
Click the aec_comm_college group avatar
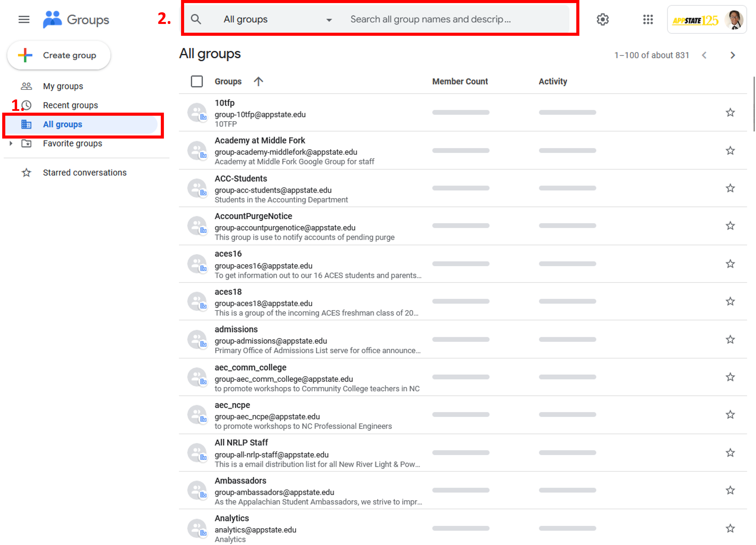[x=197, y=377]
